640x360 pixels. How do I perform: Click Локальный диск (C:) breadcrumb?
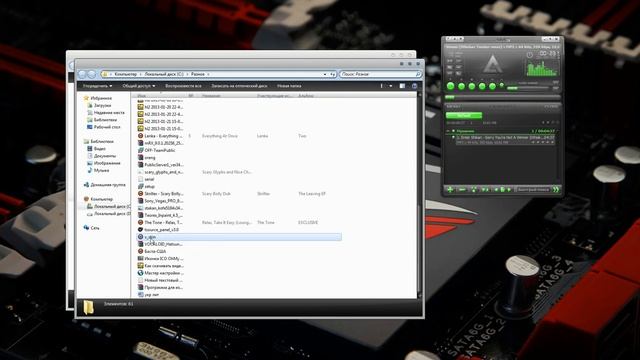[x=164, y=74]
